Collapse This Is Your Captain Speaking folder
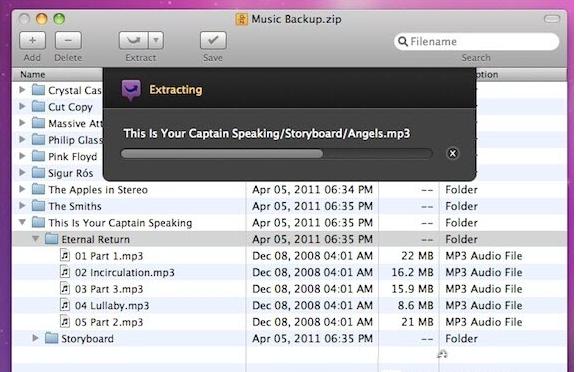The width and height of the screenshot is (576, 372). coord(22,223)
